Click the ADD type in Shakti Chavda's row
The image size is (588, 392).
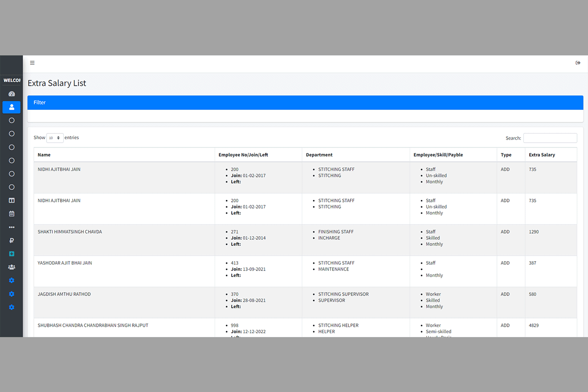(x=505, y=232)
